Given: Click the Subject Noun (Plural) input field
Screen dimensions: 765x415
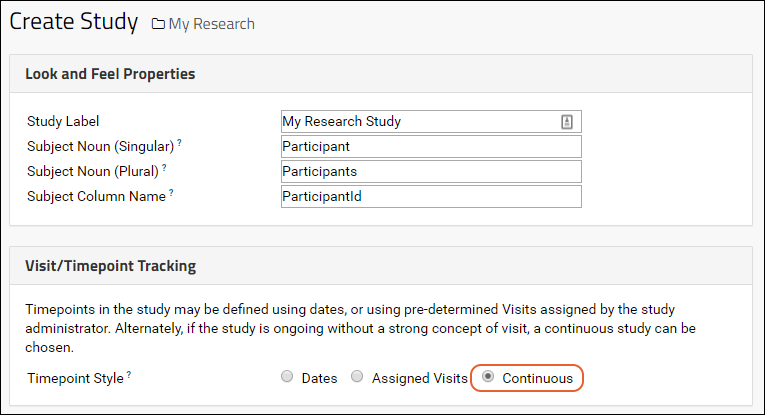Looking at the screenshot, I should [431, 171].
